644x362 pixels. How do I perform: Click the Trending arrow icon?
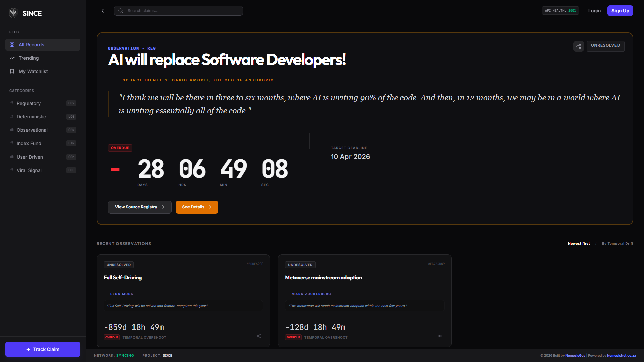click(12, 58)
